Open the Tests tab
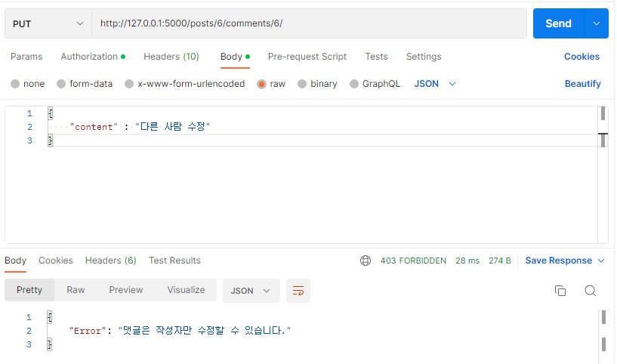This screenshot has height=364, width=617. coord(376,57)
